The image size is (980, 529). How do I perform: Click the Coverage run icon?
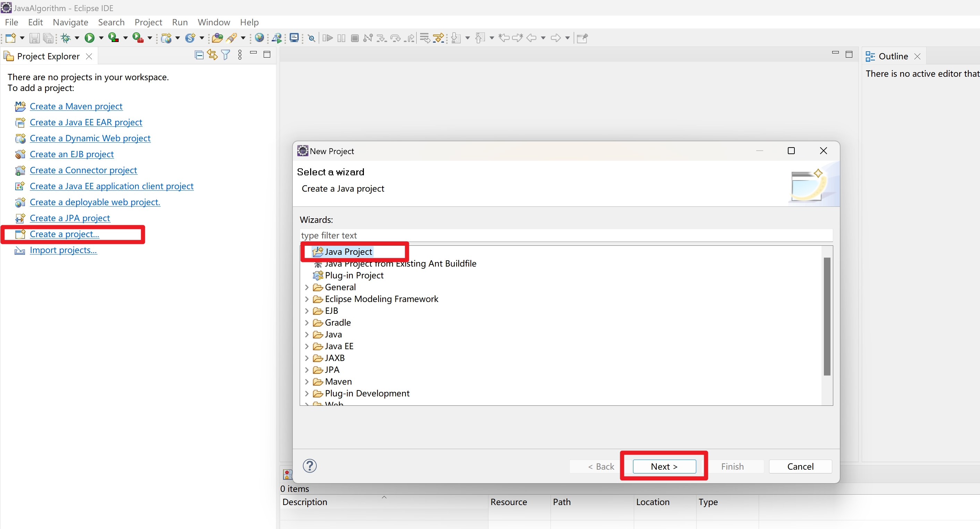[x=113, y=38]
